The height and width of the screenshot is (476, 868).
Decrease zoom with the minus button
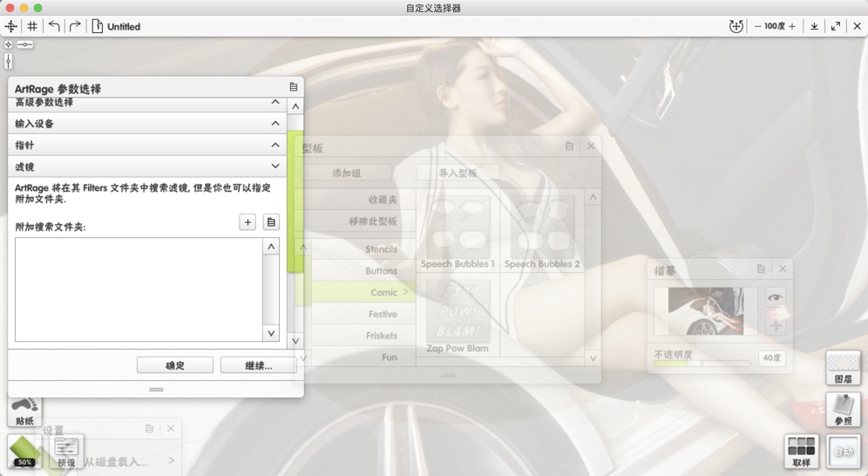tap(757, 26)
